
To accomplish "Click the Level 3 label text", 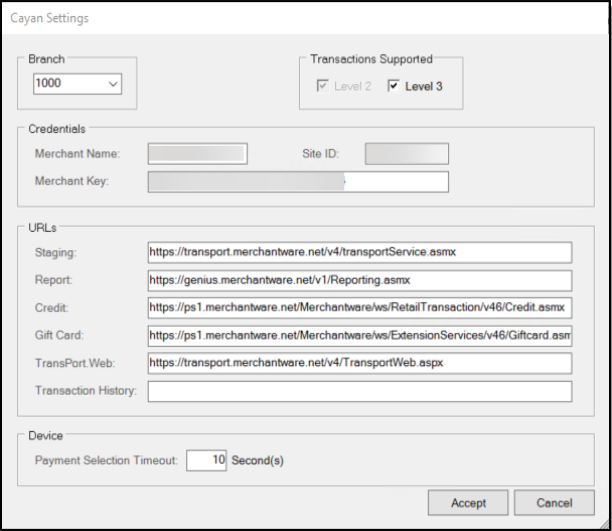I will 424,87.
